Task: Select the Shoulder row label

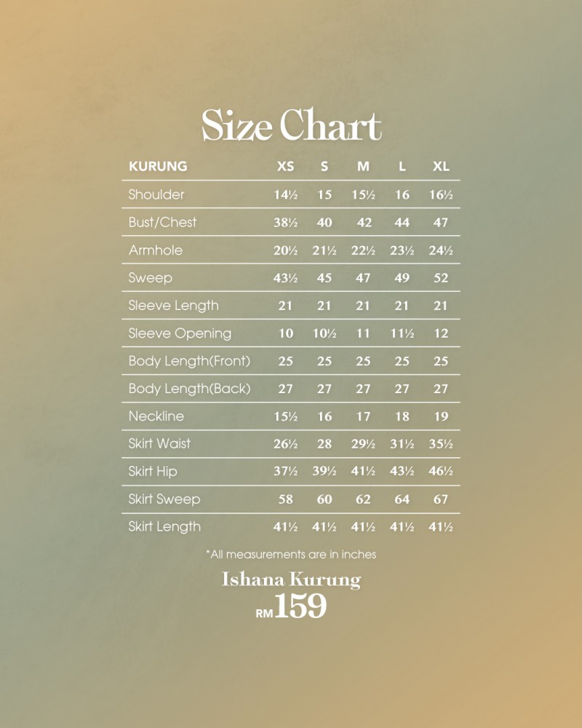Action: coord(156,194)
